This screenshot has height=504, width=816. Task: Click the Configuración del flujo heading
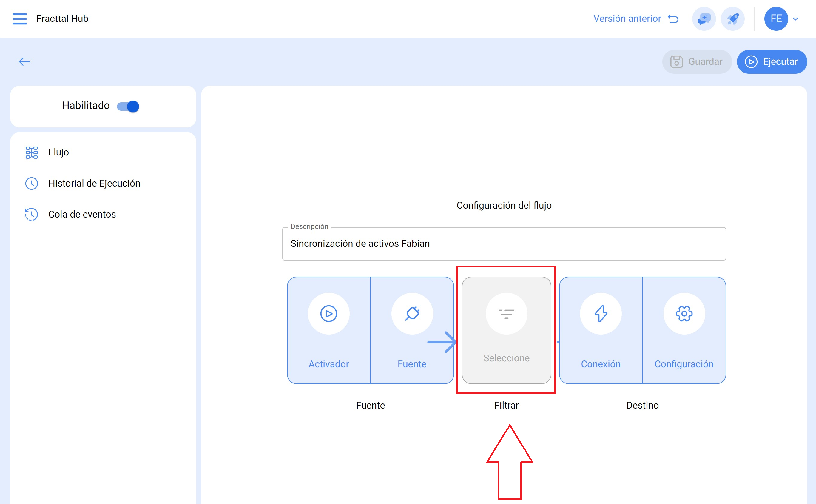(x=504, y=205)
